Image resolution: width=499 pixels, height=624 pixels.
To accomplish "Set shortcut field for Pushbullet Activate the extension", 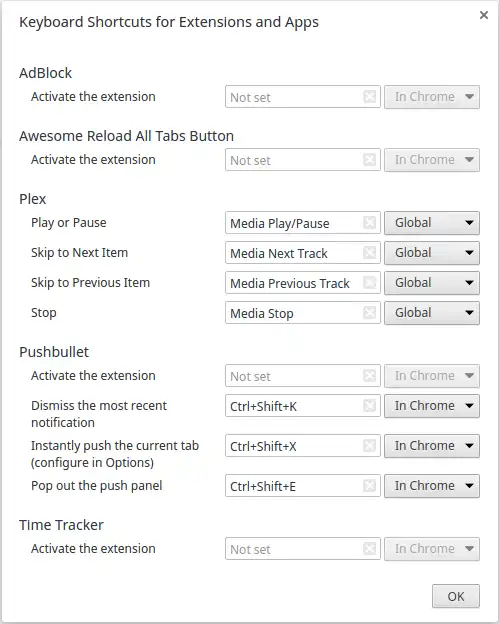I will (x=303, y=376).
